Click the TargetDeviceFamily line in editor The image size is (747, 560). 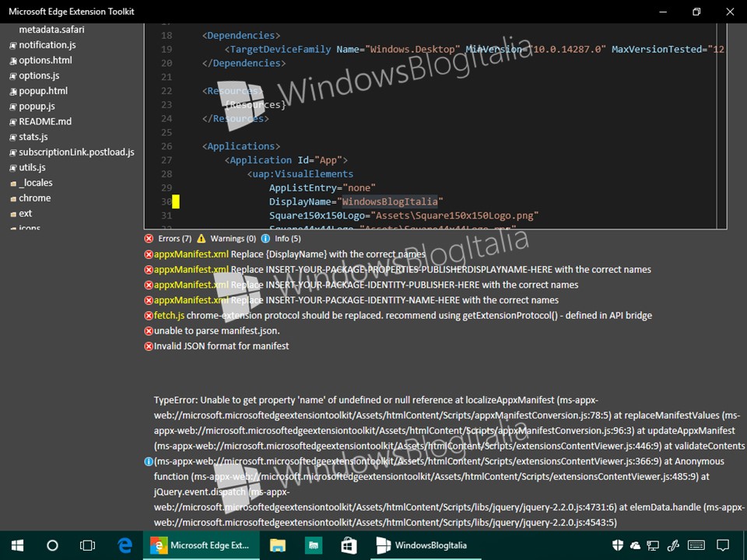tap(475, 49)
